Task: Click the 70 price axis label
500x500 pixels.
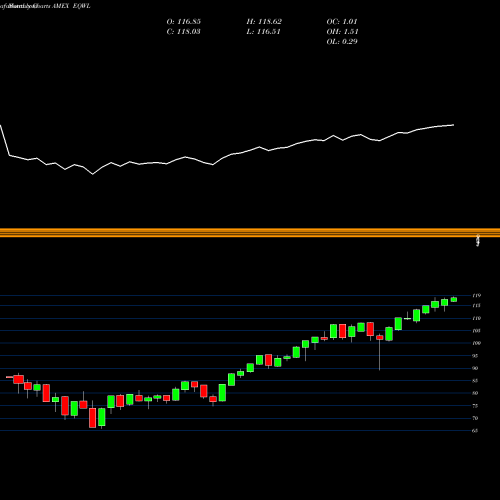Action: coord(475,418)
